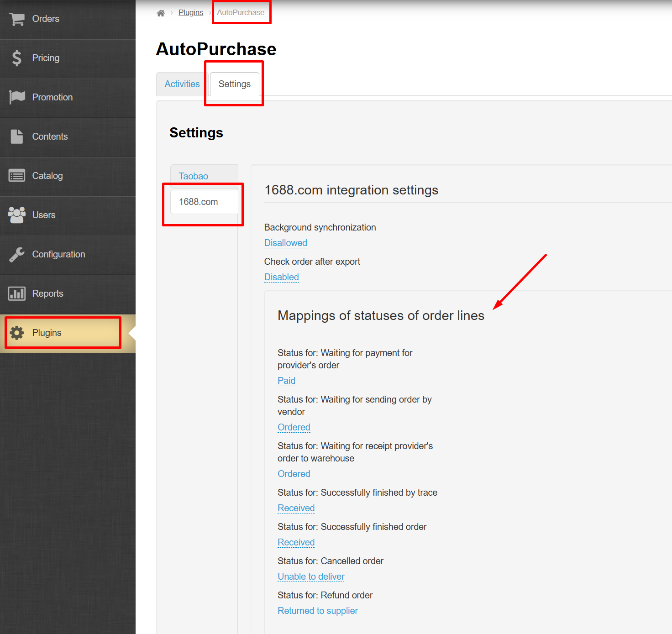Edit the Returned to supplier status mapping

[317, 611]
